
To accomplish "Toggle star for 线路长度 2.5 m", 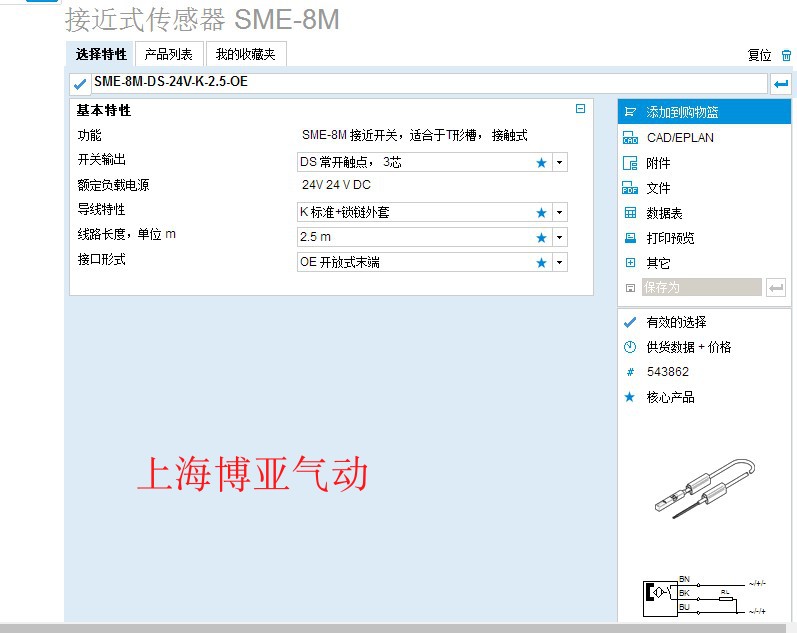I will [541, 237].
